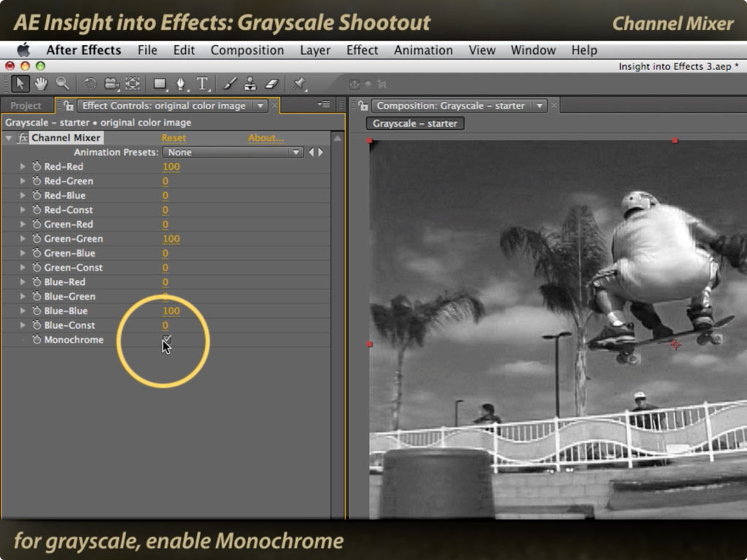The height and width of the screenshot is (560, 747).
Task: Click the Grayscale – starter flowchart button
Action: 415,123
